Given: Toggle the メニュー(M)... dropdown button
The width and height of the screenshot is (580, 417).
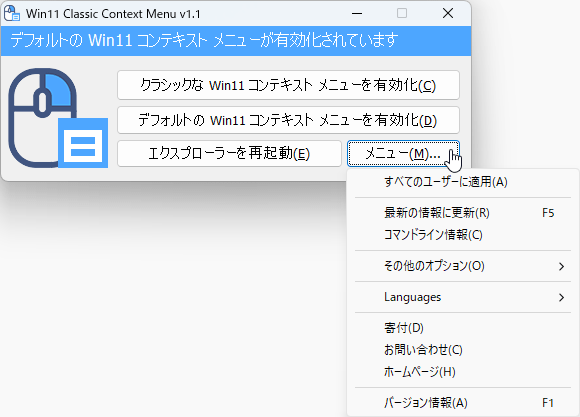Looking at the screenshot, I should click(403, 153).
